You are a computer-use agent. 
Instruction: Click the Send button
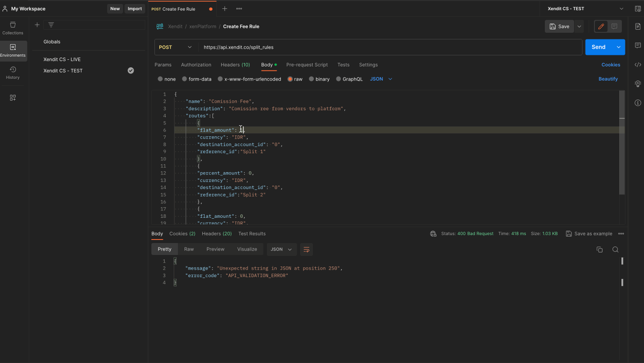coord(598,47)
